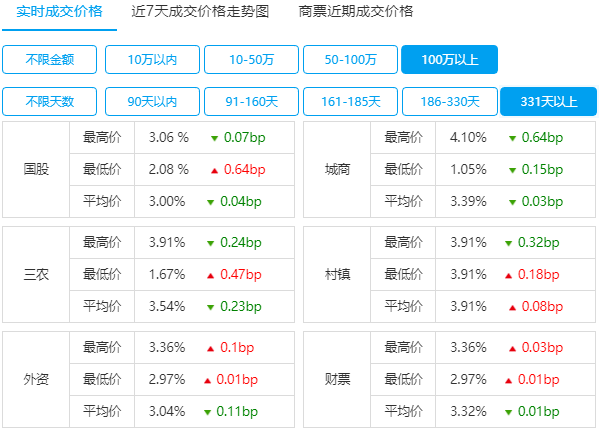
Task: Click 城商 lowest price 1.05%
Action: tap(468, 169)
